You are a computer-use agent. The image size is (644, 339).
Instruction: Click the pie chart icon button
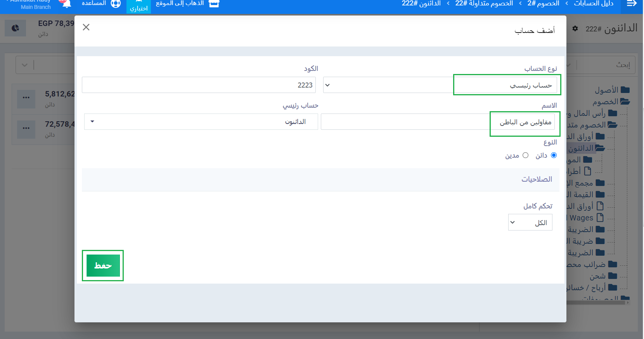click(x=15, y=28)
